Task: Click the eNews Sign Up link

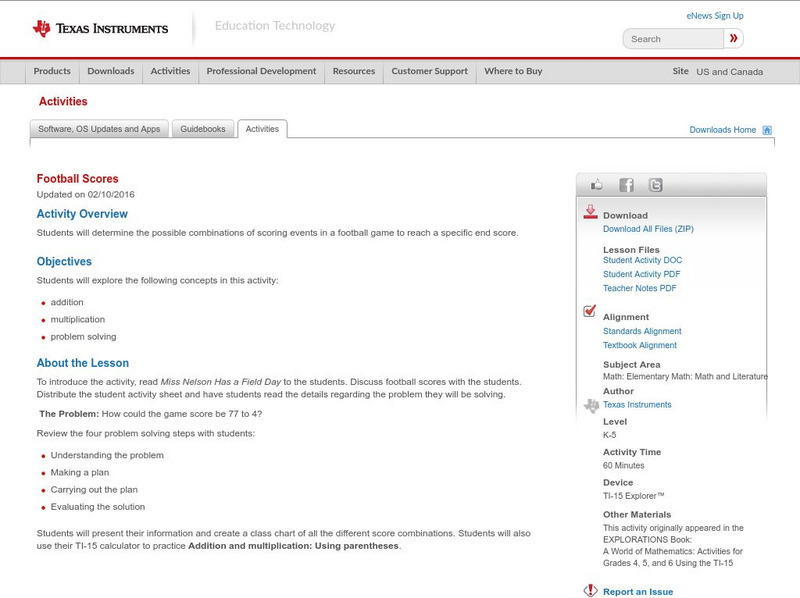Action: pos(715,16)
